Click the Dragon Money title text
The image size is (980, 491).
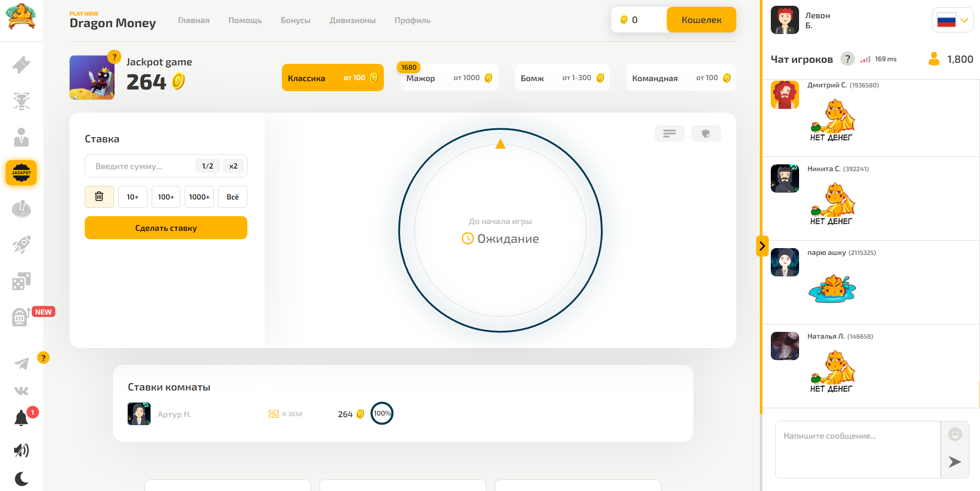click(x=112, y=23)
